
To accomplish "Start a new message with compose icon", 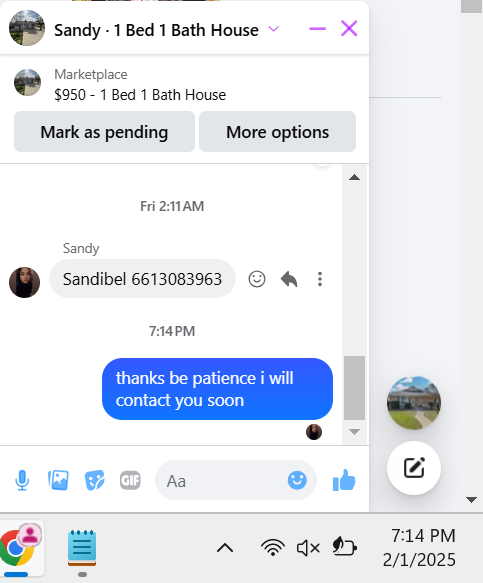I will tap(414, 468).
